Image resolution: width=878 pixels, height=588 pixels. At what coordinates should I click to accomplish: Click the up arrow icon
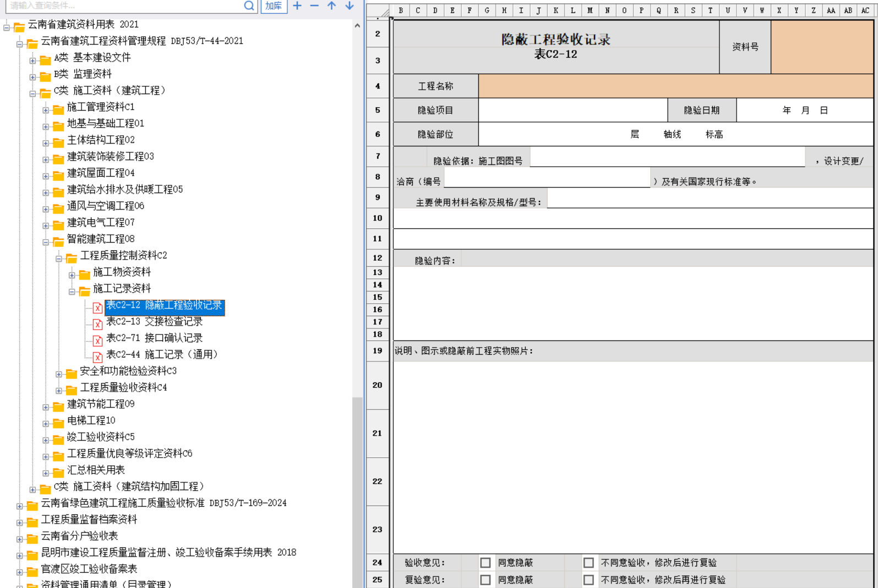click(x=331, y=6)
